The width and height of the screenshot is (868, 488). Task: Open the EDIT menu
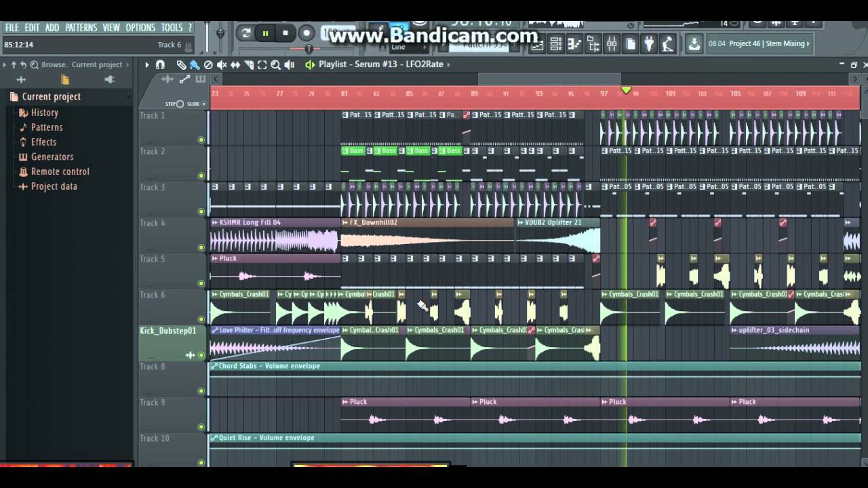[33, 28]
